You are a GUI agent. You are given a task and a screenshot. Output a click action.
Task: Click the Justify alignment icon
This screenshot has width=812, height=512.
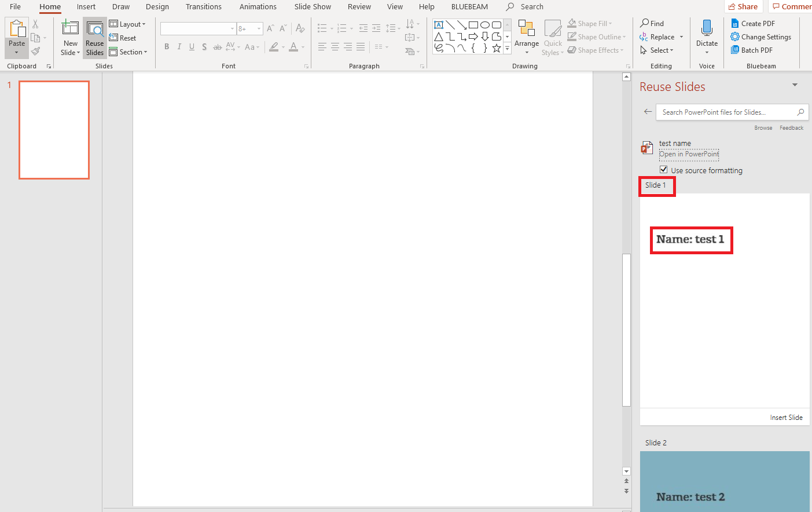[361, 47]
